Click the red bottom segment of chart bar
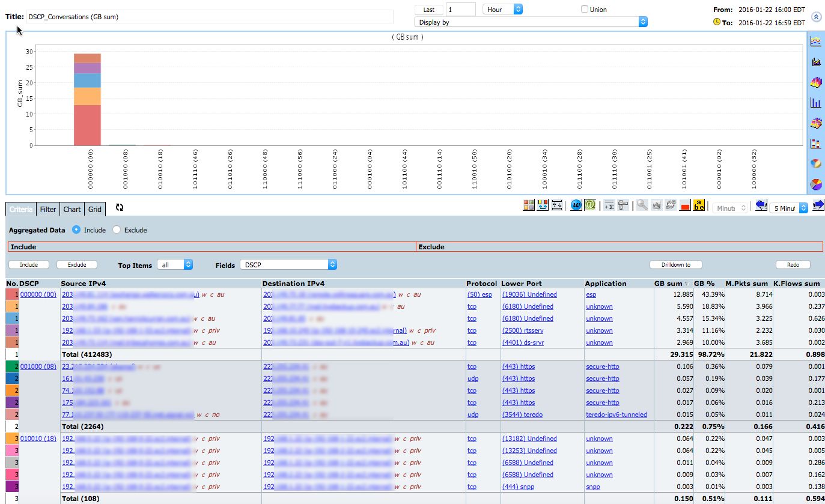Screen dimensions: 825x504 [x=87, y=125]
